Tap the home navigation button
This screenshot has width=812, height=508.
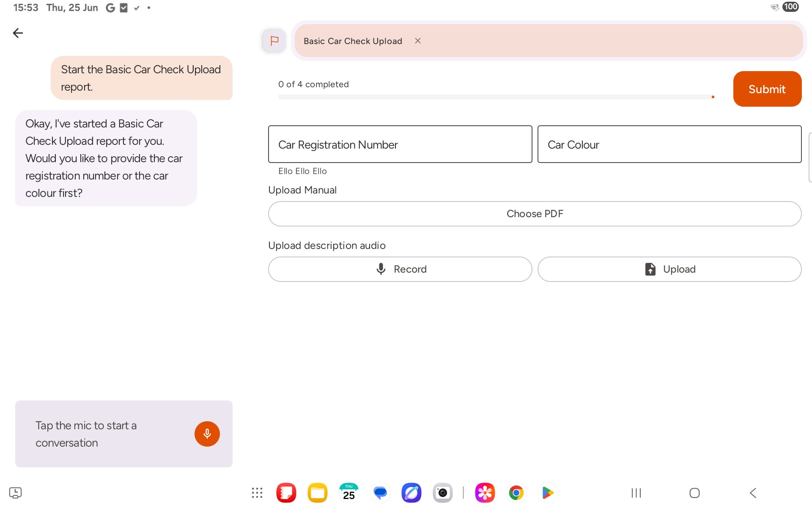click(x=694, y=493)
